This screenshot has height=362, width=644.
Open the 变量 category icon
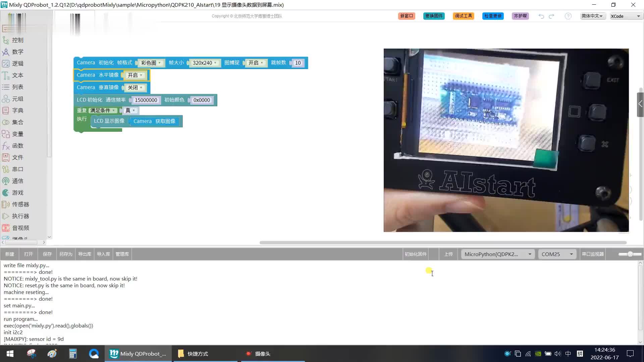pyautogui.click(x=6, y=134)
